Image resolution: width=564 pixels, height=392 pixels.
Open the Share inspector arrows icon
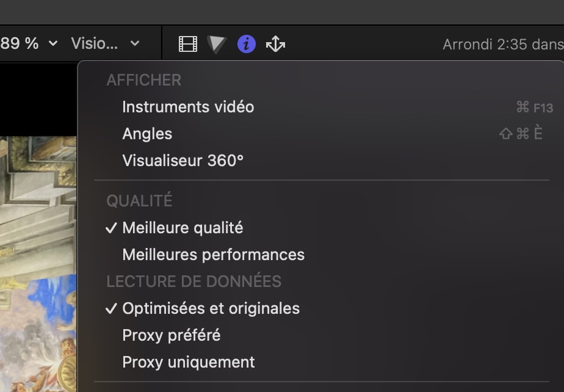click(275, 44)
